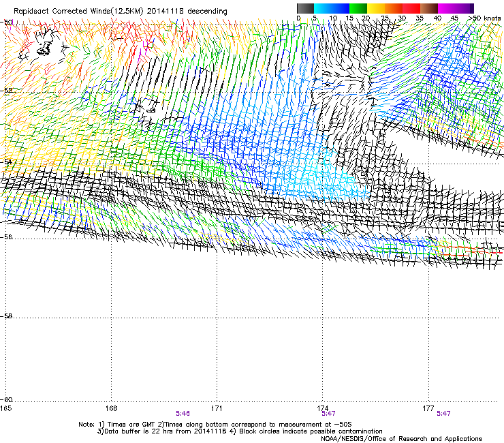Pick the red 30-35 knots legend segment
Viewport: 504px width, 443px height.
point(411,8)
